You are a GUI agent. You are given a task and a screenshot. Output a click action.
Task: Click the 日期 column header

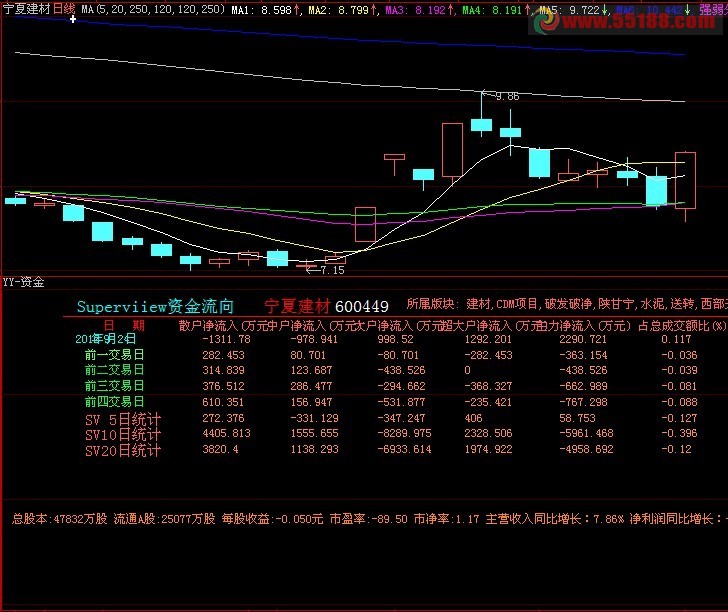pyautogui.click(x=124, y=326)
